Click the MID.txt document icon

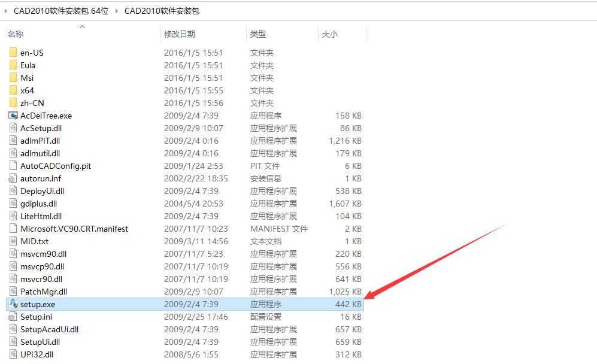[13, 241]
